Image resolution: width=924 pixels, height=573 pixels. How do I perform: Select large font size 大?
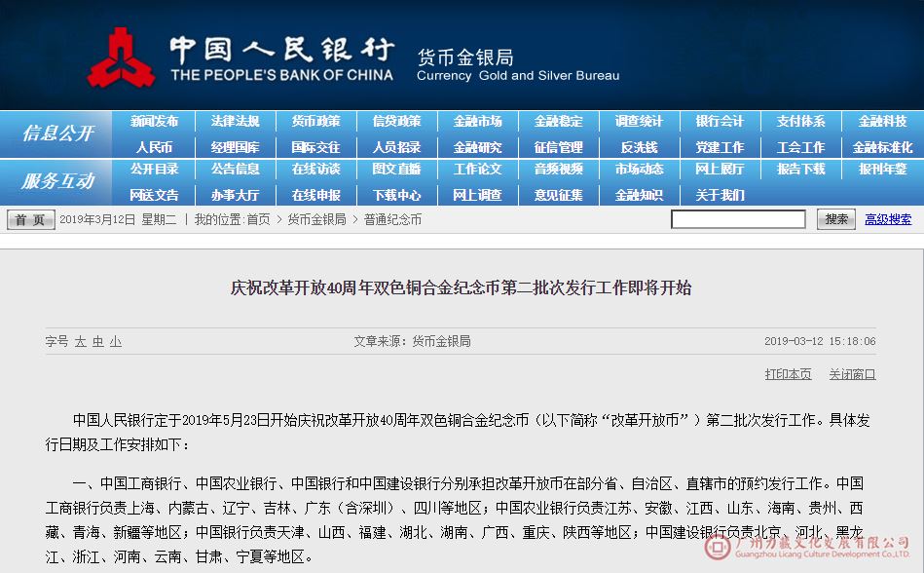point(81,342)
